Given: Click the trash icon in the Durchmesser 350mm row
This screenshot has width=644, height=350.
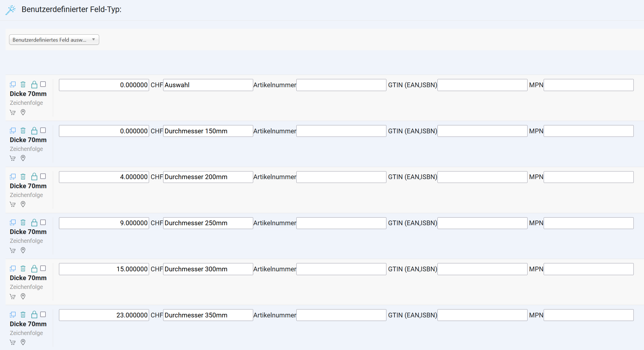Looking at the screenshot, I should click(x=23, y=314).
